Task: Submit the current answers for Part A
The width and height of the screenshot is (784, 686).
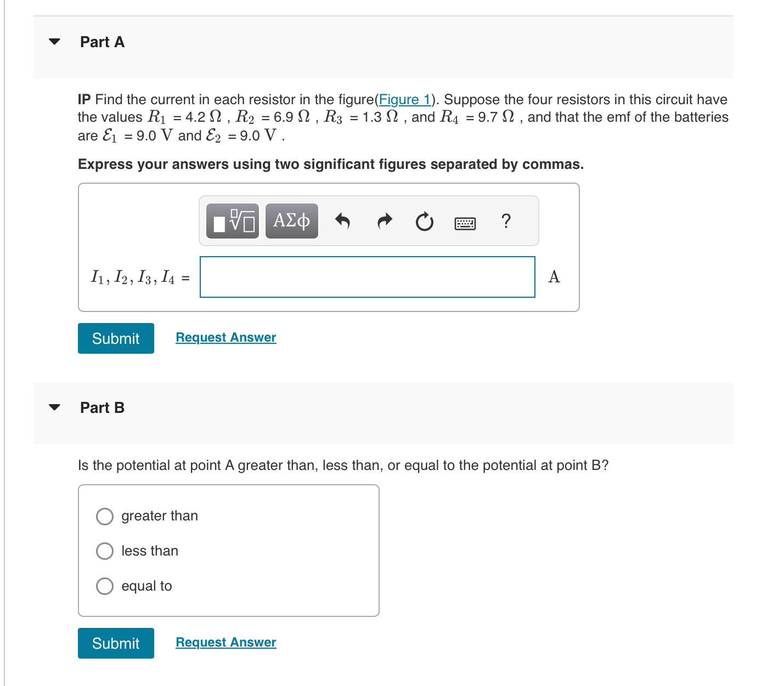Action: (115, 338)
